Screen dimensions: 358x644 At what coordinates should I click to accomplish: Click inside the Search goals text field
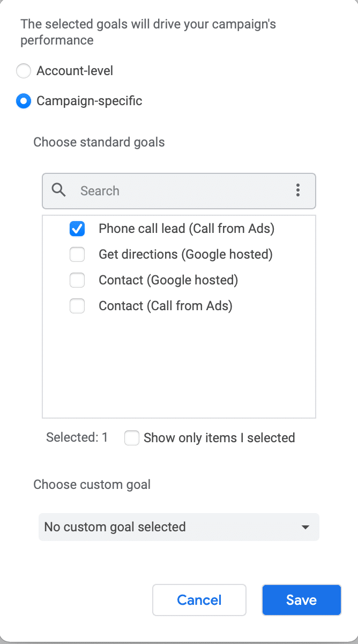182,191
